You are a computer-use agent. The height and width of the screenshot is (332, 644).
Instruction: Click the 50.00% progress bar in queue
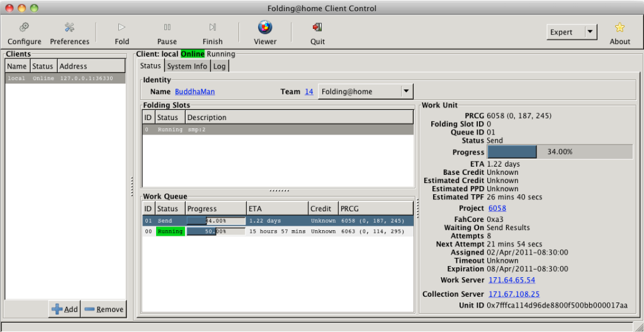point(216,231)
